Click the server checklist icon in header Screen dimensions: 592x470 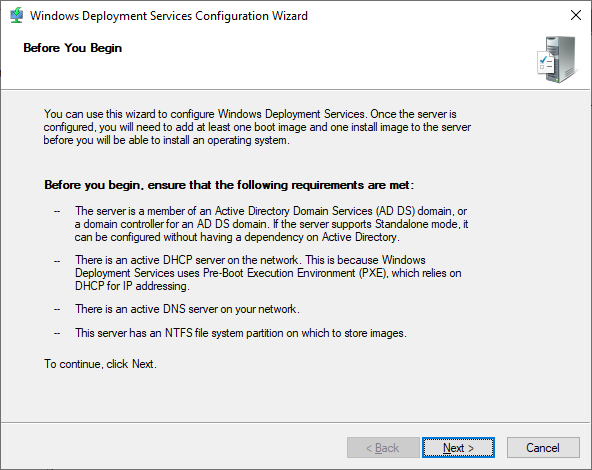pos(557,59)
